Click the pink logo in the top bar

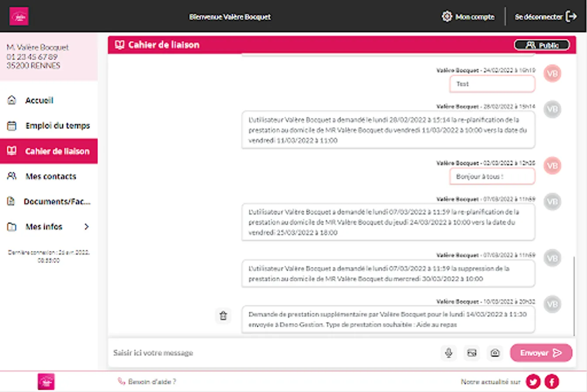19,17
